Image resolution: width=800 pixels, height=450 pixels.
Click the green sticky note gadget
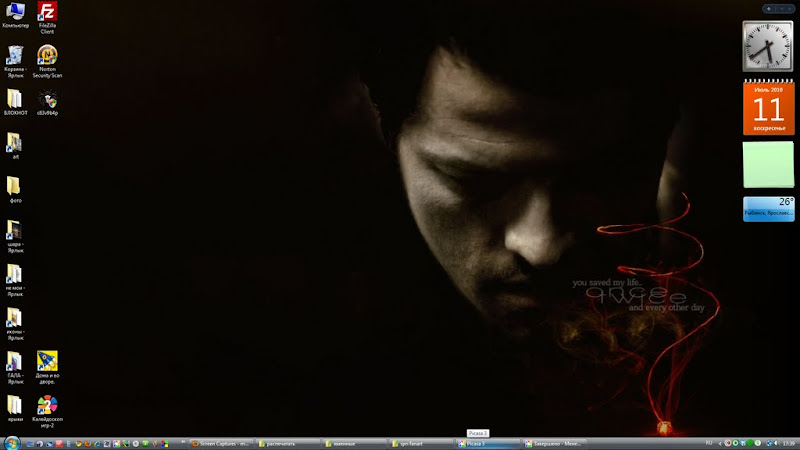768,165
